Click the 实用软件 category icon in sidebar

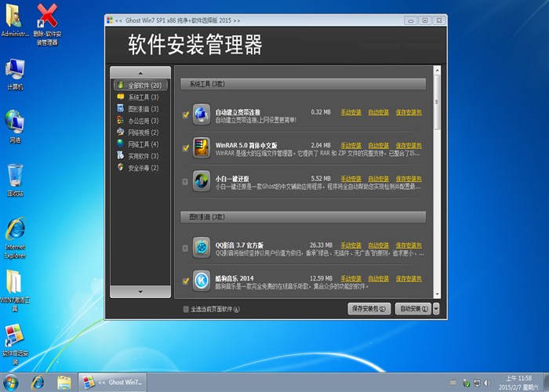(121, 155)
